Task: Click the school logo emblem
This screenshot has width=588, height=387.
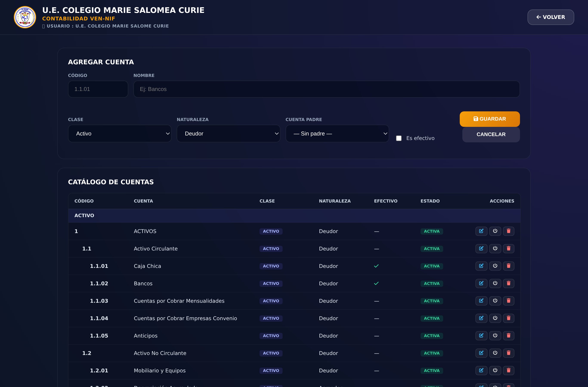Action: (x=25, y=17)
